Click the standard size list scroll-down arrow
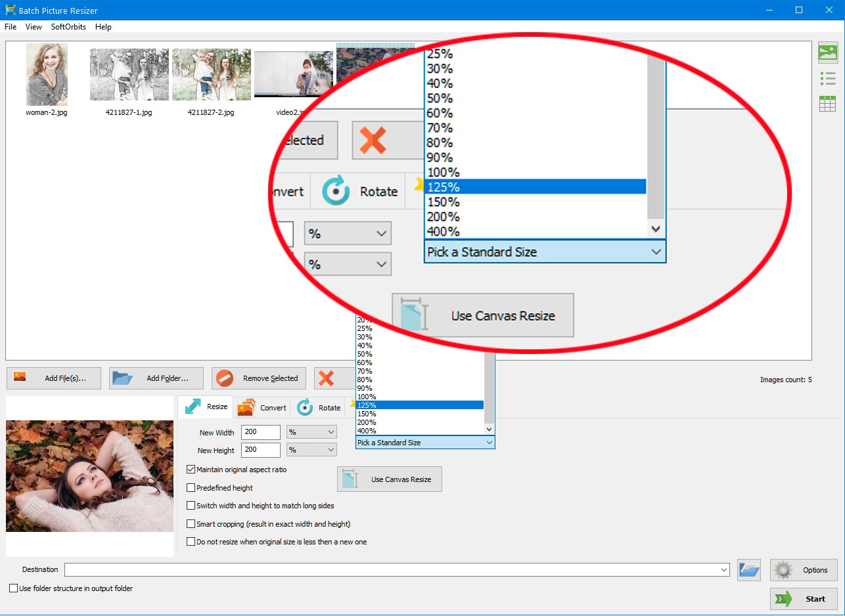This screenshot has height=616, width=845. point(489,429)
